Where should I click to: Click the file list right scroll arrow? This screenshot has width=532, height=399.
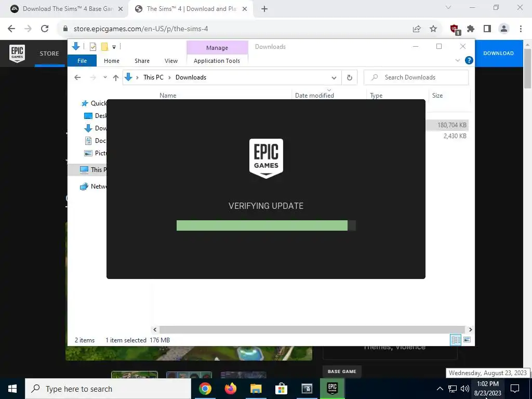coord(470,329)
